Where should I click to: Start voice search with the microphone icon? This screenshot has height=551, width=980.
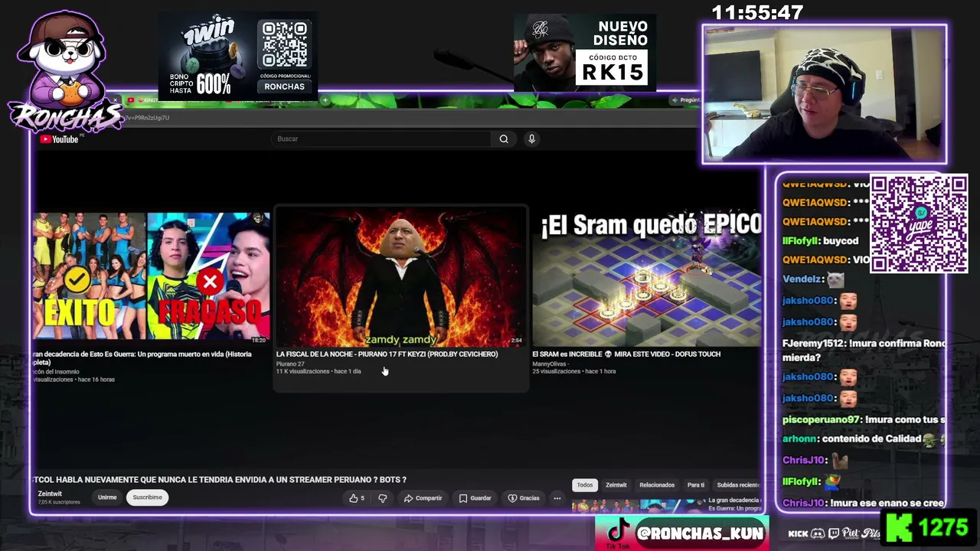pyautogui.click(x=531, y=139)
